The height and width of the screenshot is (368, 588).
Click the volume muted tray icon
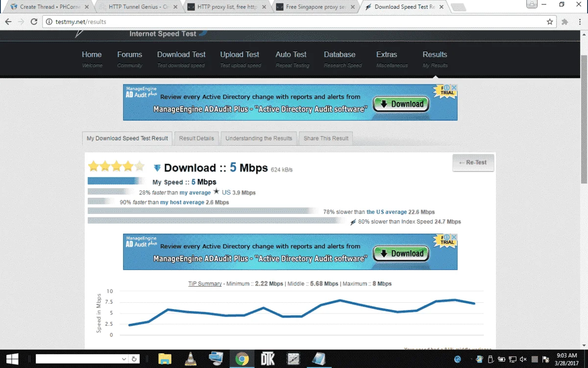523,359
